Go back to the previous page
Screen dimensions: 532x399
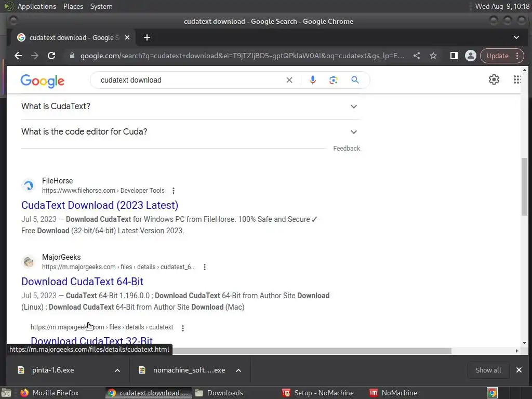pos(18,56)
